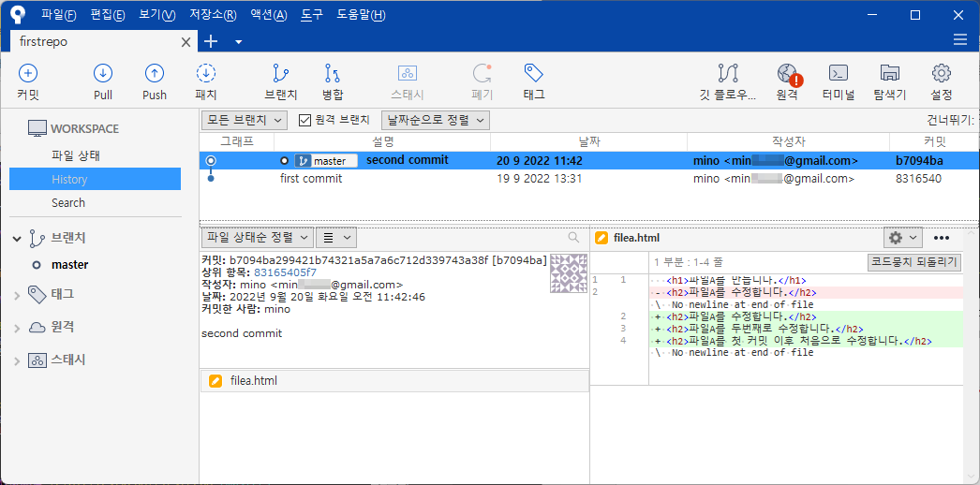Select History in the sidebar
The height and width of the screenshot is (485, 980).
(95, 179)
